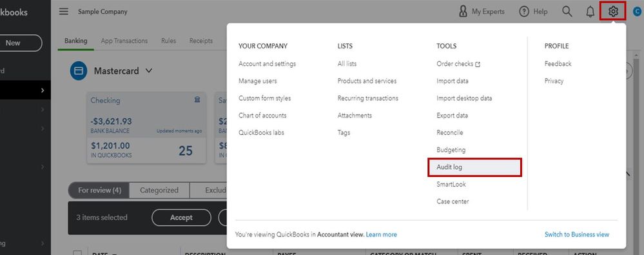The image size is (644, 255).
Task: Open QuickBooks labs
Action: (261, 132)
